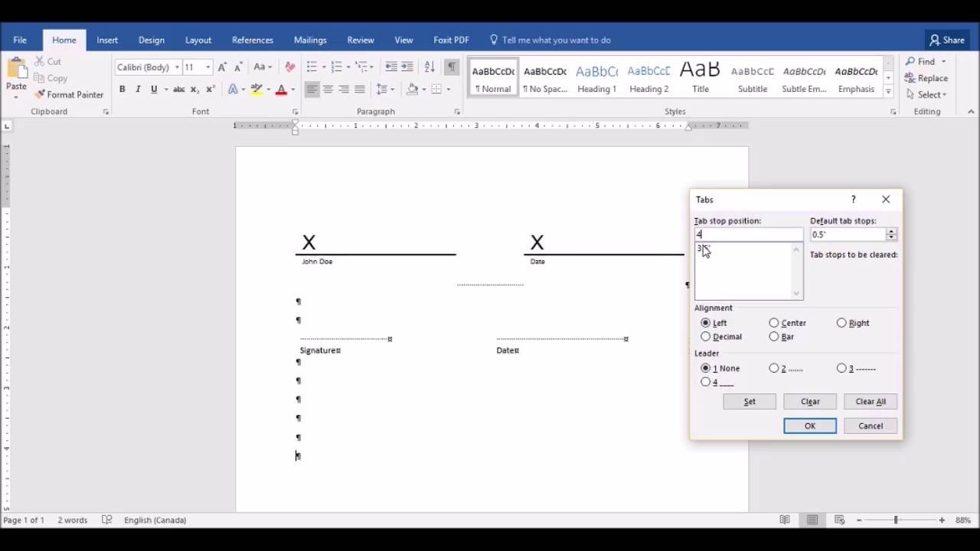Open the References tab
This screenshot has height=551, width=980.
[253, 40]
